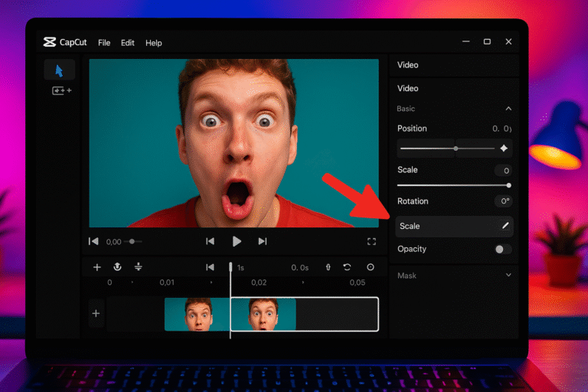Click the 0,05 ruler mark on timeline
Viewport: 588px width, 392px height.
358,283
